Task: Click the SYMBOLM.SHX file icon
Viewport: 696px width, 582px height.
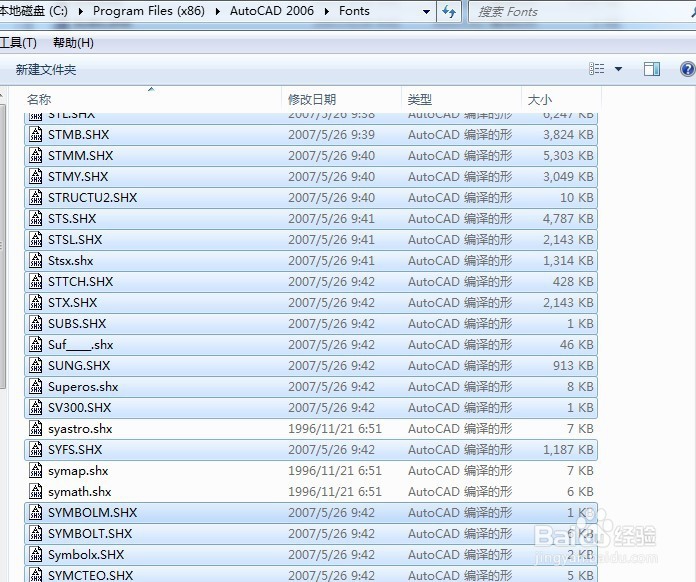Action: point(36,513)
